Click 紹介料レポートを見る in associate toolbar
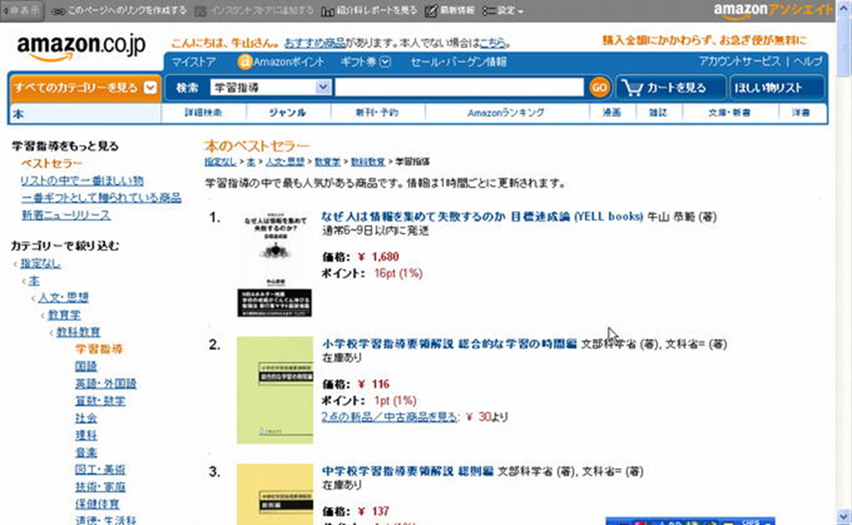Viewport: 852px width, 525px height. [x=369, y=10]
